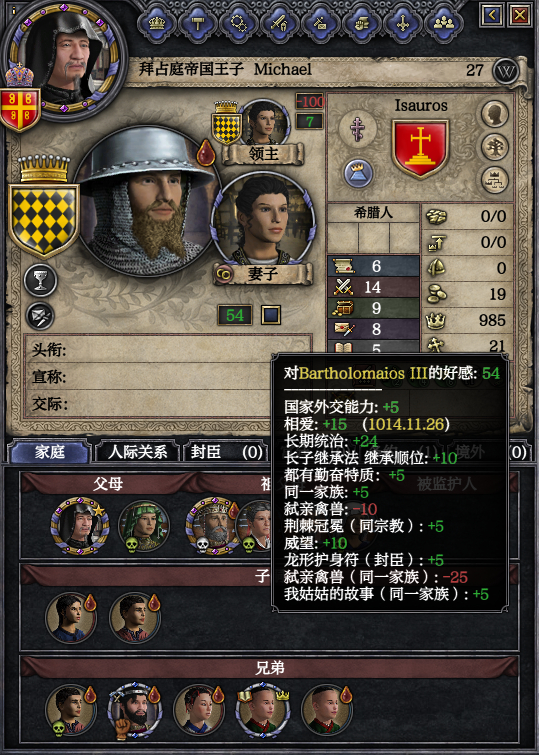Open the three-people council icon in top bar

[444, 23]
